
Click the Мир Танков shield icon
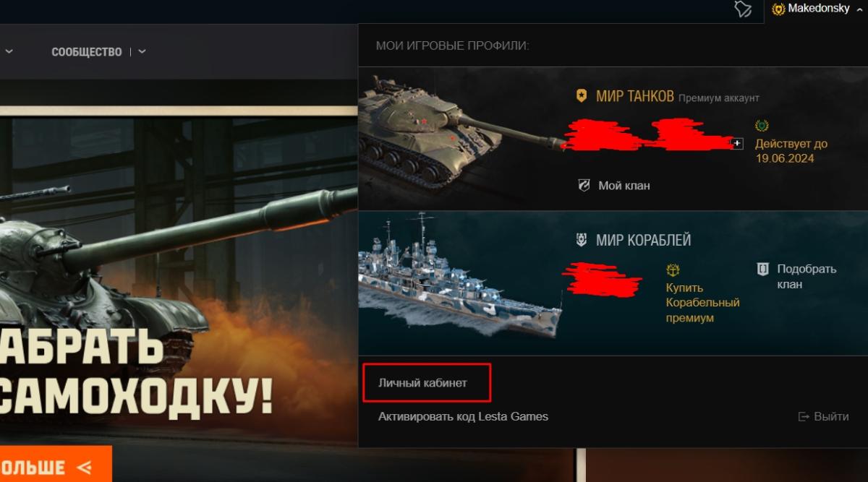tap(581, 96)
